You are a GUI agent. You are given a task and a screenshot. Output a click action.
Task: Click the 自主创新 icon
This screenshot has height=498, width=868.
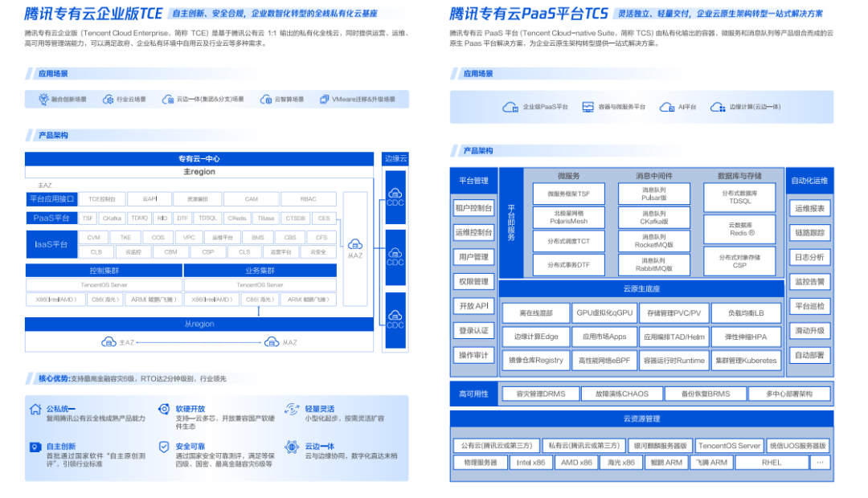pyautogui.click(x=35, y=447)
